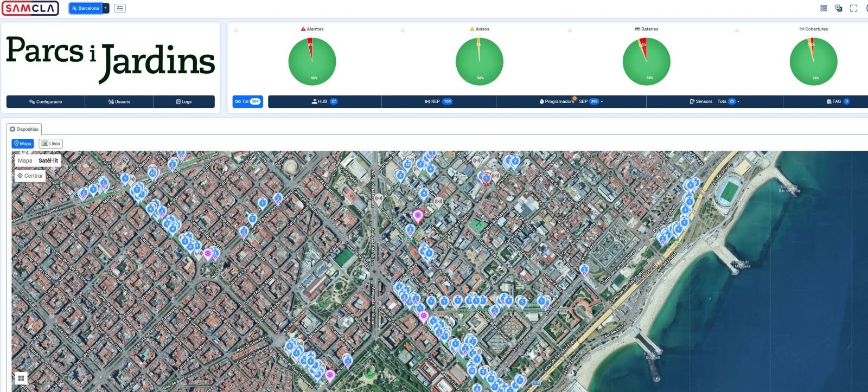
Task: Click the yellow Avisos warning triangle icon
Action: pyautogui.click(x=472, y=29)
